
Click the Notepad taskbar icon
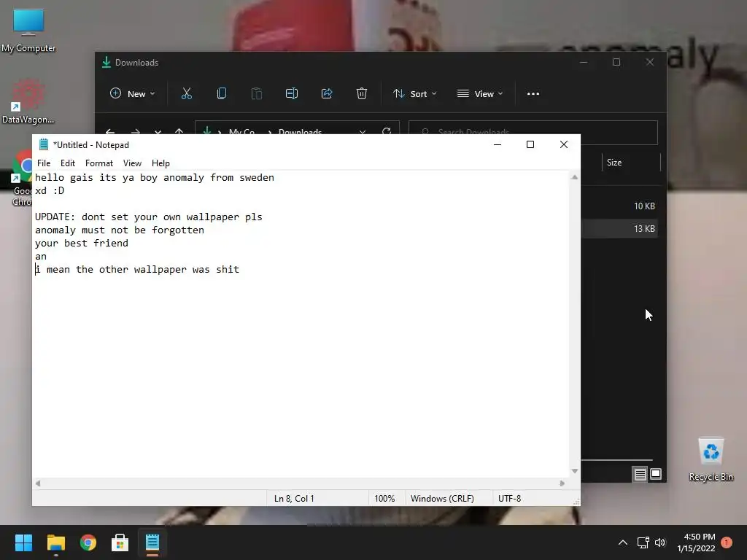tap(152, 542)
